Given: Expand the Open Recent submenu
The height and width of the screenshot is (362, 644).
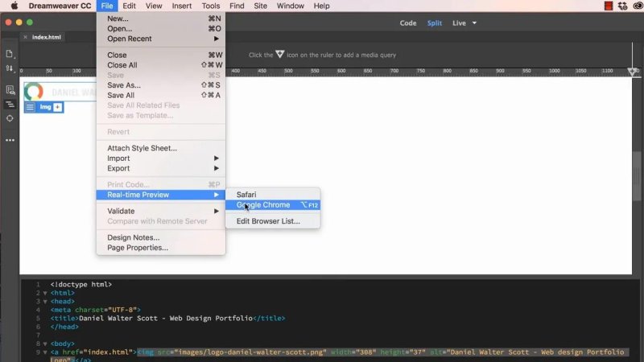Looking at the screenshot, I should point(160,39).
